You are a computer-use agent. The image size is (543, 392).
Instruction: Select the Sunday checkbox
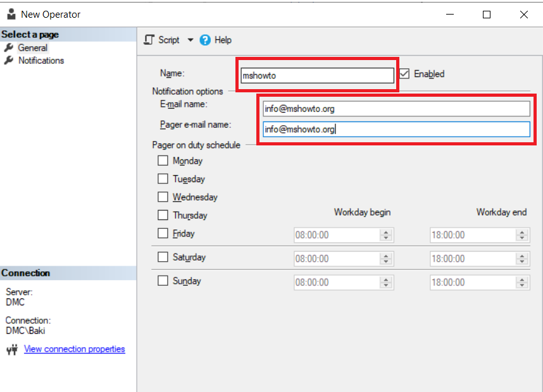pos(163,280)
